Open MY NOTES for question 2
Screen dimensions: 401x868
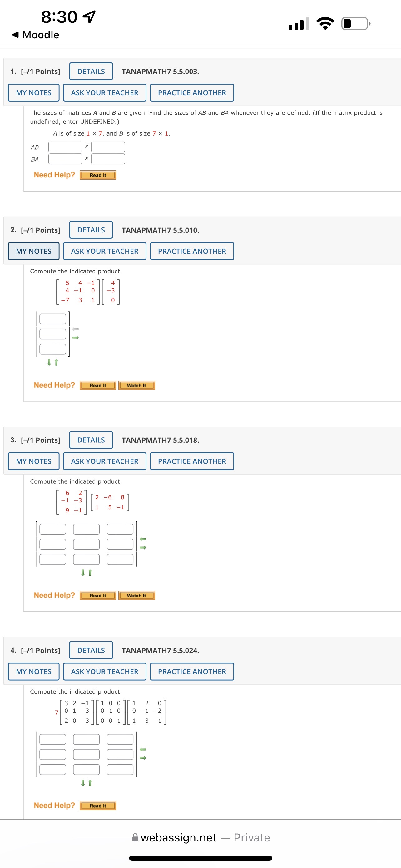click(34, 251)
